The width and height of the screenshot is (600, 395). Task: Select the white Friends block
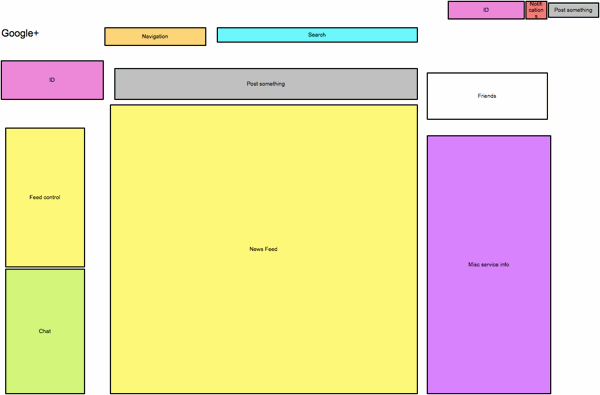(487, 96)
